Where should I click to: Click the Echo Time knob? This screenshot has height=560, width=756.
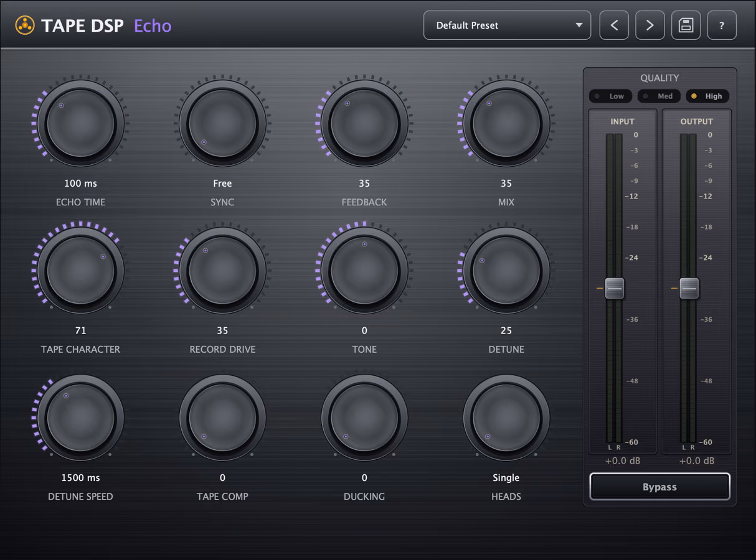tap(81, 123)
